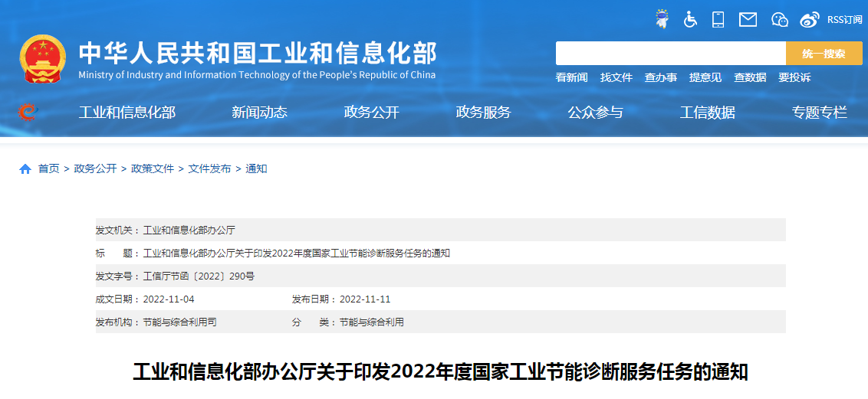Viewport: 868px width, 399px height.
Task: Click the 标题 row text in the info table
Action: (296, 253)
